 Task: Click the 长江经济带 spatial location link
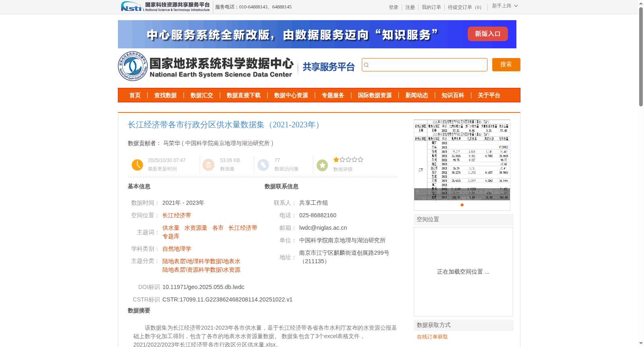point(177,215)
